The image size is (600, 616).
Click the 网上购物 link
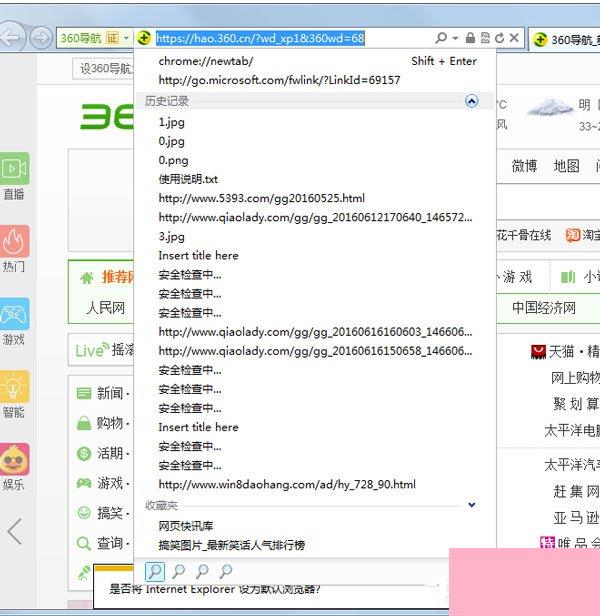click(x=575, y=378)
